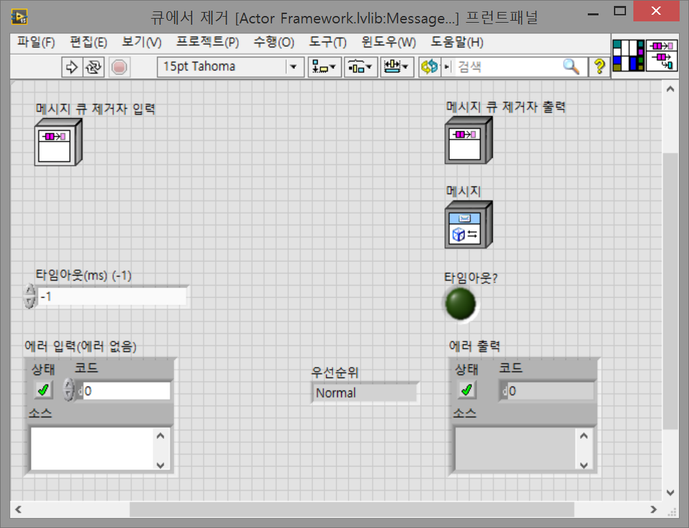Open the 파일(F) menu
Image resolution: width=689 pixels, height=528 pixels.
[x=36, y=43]
